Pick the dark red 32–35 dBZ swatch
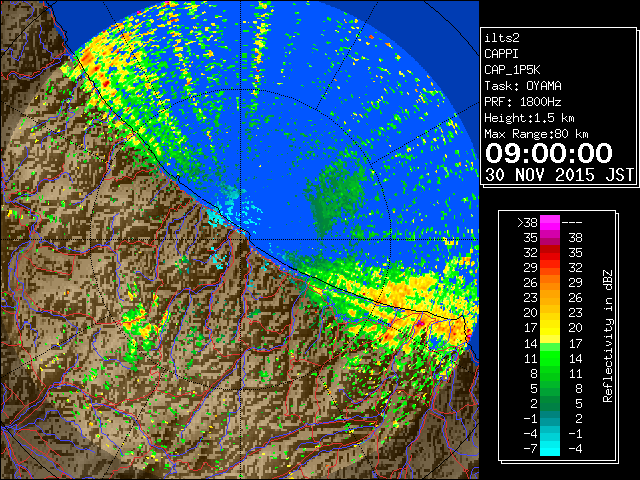This screenshot has height=480, width=640. (x=550, y=253)
